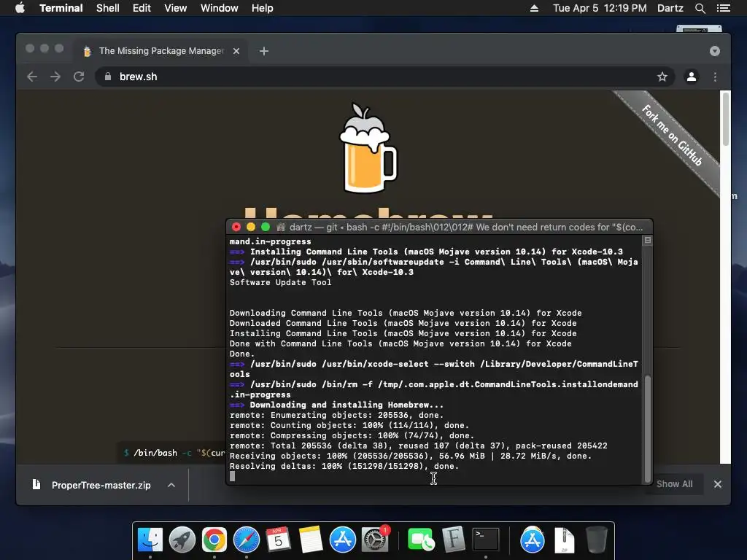Viewport: 747px width, 560px height.
Task: Click the Terminal window title text
Action: tap(465, 227)
